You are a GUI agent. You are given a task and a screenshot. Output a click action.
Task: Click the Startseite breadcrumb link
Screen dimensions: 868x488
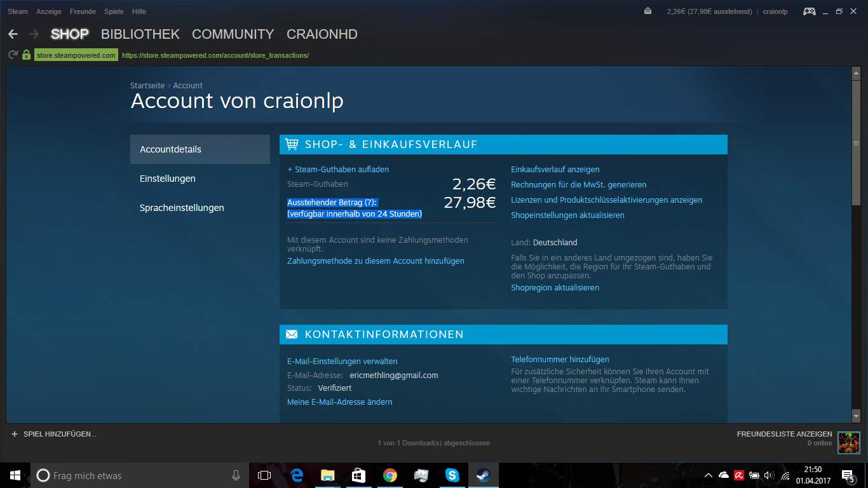(147, 85)
